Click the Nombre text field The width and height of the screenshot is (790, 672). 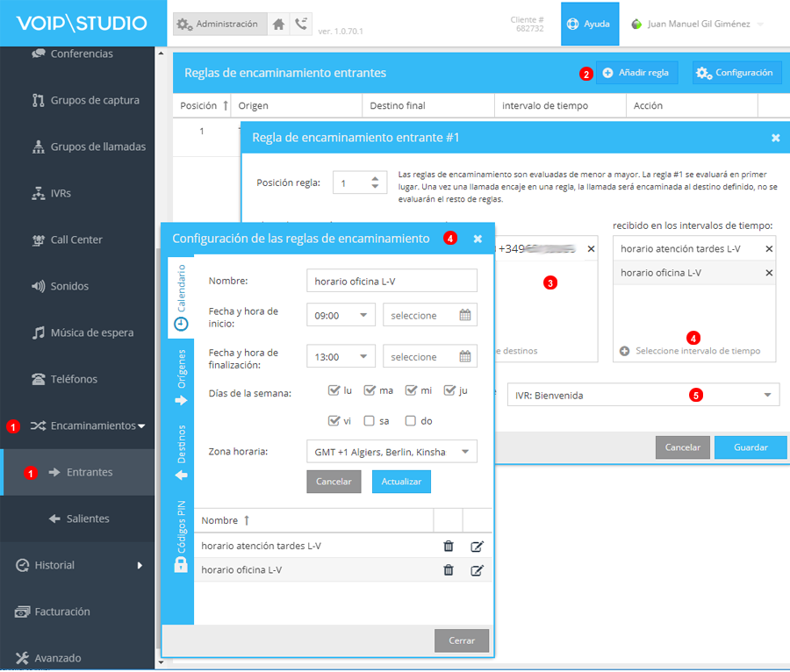(391, 281)
